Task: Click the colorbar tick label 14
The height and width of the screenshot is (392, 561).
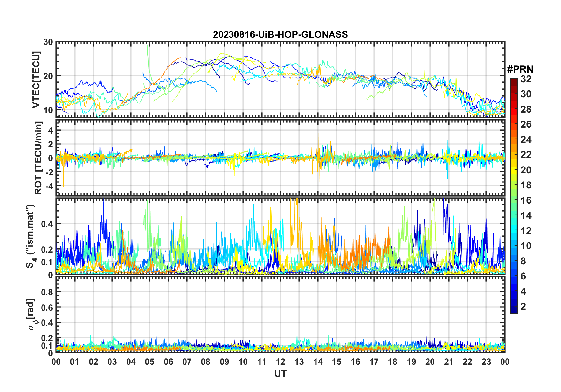Action: (x=526, y=215)
